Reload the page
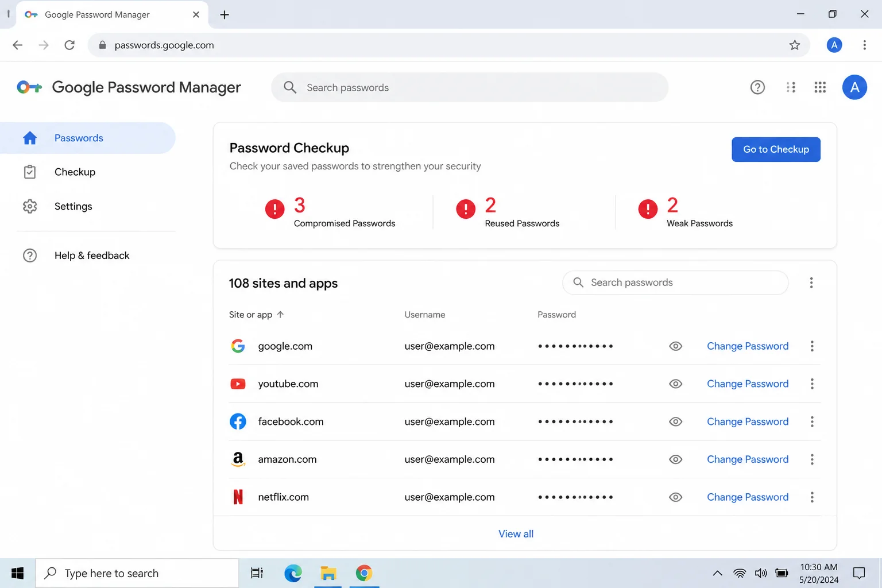Viewport: 882px width, 588px height. click(x=69, y=45)
